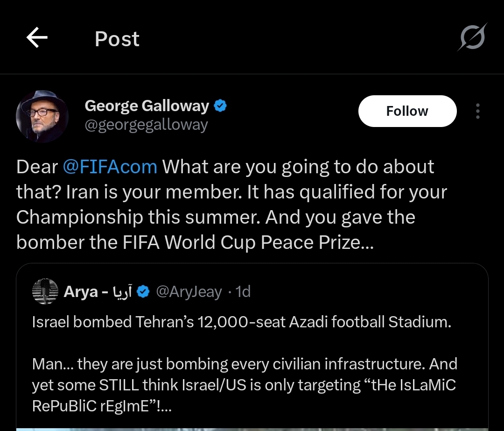This screenshot has width=504, height=431.
Task: Tap the back arrow to leave post
Action: point(37,38)
